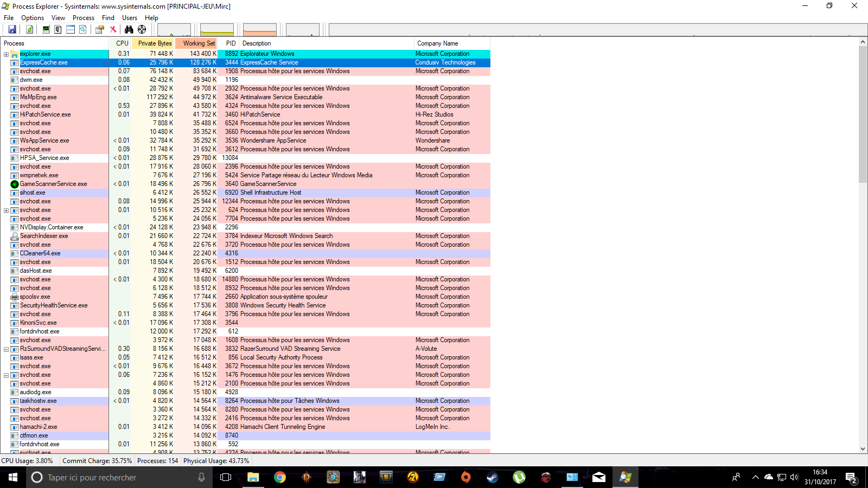Open the Users menu
Viewport: 868px width, 488px height.
coord(130,18)
